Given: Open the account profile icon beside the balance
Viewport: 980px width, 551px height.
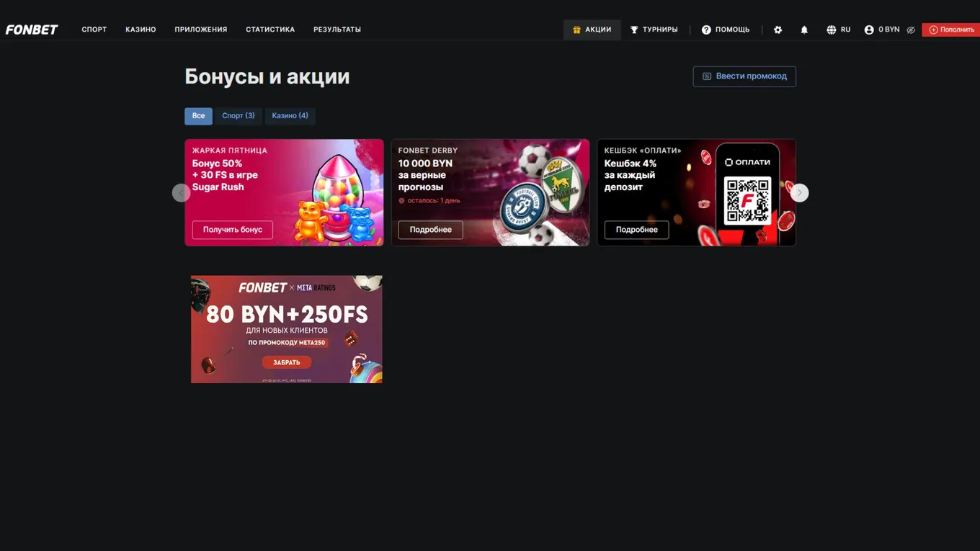Looking at the screenshot, I should pos(869,30).
